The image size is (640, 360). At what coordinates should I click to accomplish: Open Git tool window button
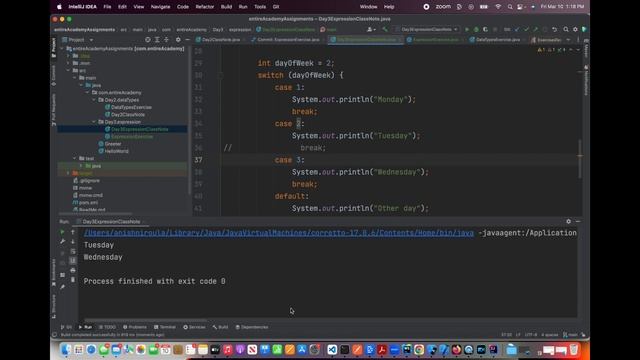click(67, 327)
